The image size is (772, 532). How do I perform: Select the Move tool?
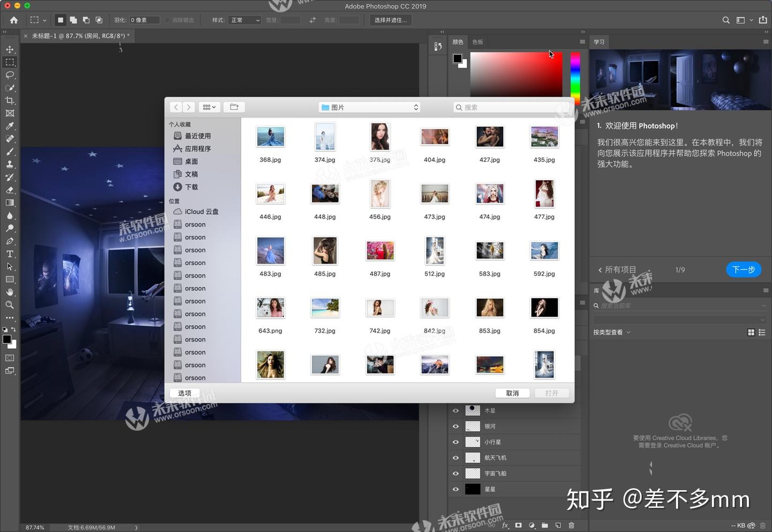(x=10, y=49)
